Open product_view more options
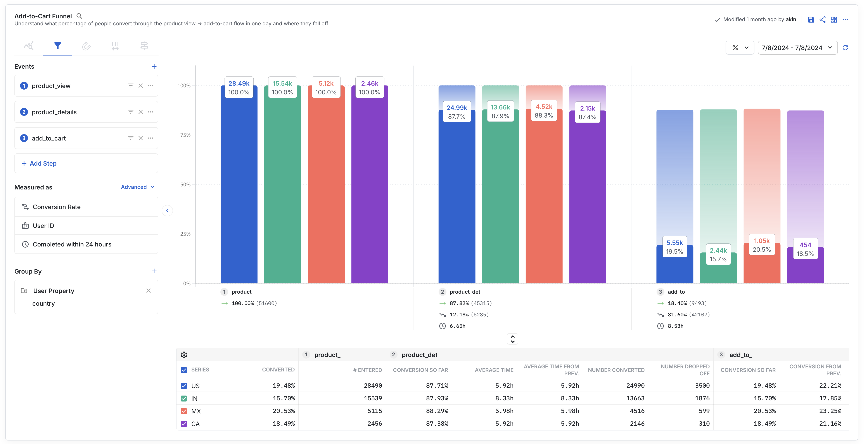This screenshot has width=868, height=444. click(151, 86)
